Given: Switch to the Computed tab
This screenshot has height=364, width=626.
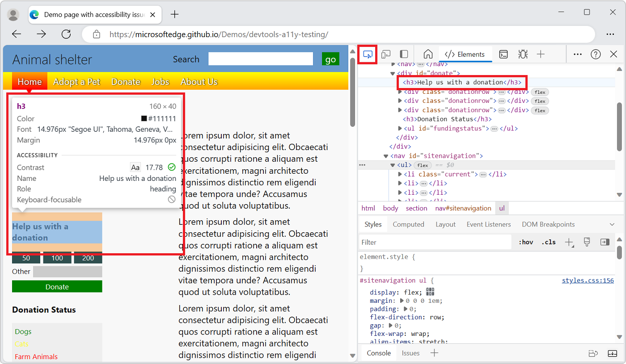Looking at the screenshot, I should [x=408, y=224].
